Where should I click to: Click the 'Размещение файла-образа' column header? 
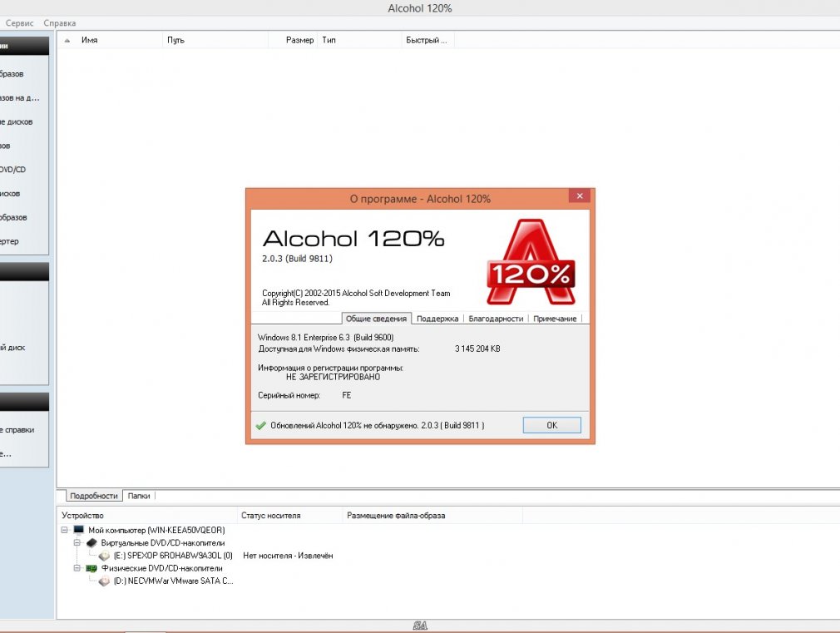(432, 516)
